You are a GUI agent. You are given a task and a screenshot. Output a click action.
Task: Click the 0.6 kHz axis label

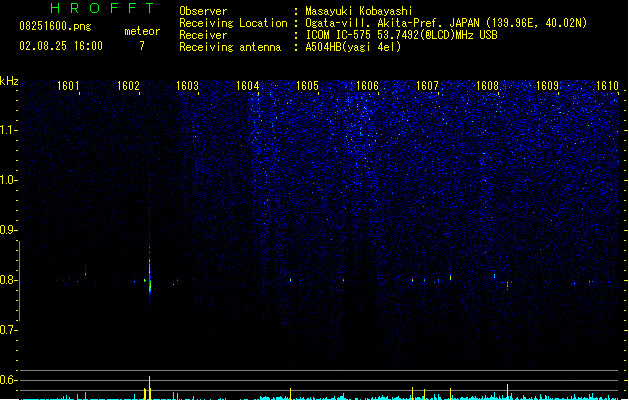(x=9, y=380)
